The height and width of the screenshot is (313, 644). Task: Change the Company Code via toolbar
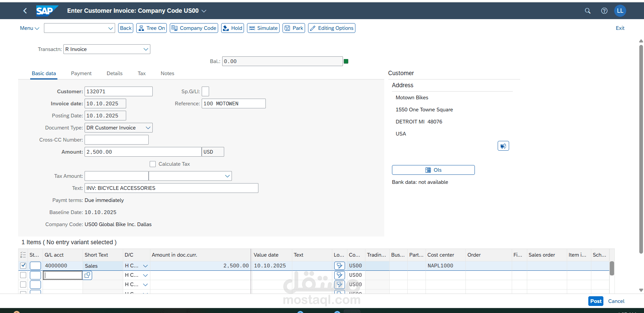click(x=194, y=28)
